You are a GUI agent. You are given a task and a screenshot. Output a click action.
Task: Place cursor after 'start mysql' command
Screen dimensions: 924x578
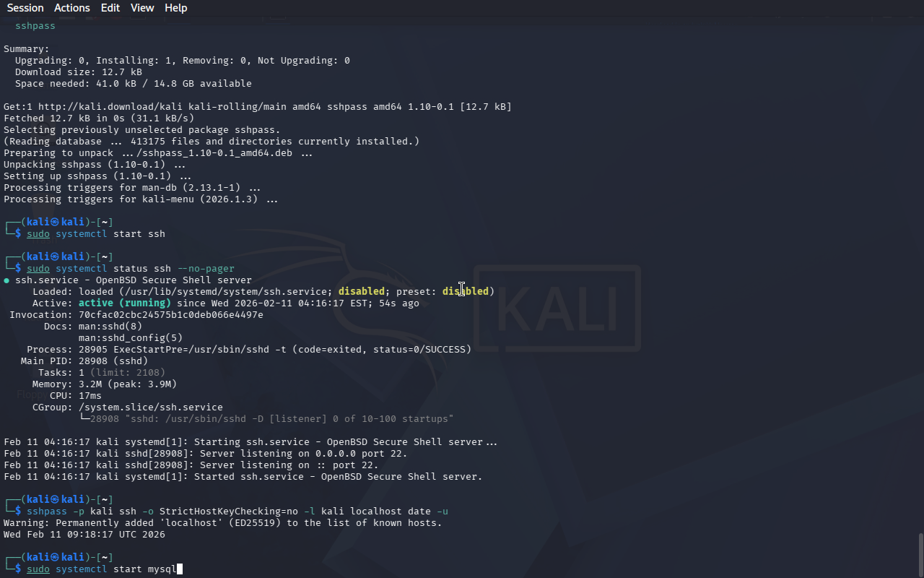point(178,569)
